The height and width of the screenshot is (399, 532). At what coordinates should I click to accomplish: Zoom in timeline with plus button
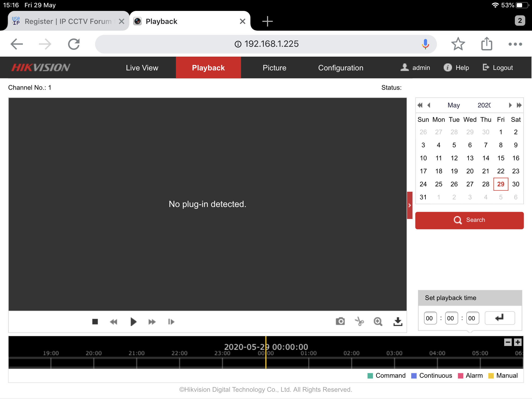pyautogui.click(x=518, y=342)
